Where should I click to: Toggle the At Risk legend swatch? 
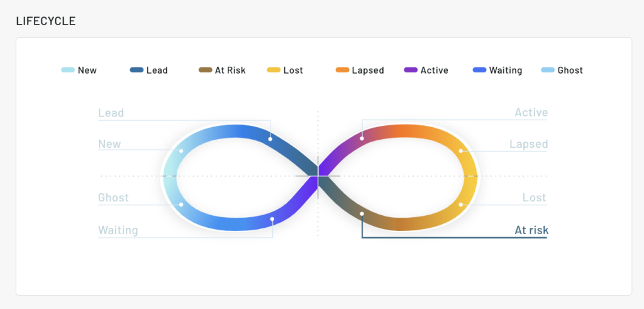click(205, 70)
